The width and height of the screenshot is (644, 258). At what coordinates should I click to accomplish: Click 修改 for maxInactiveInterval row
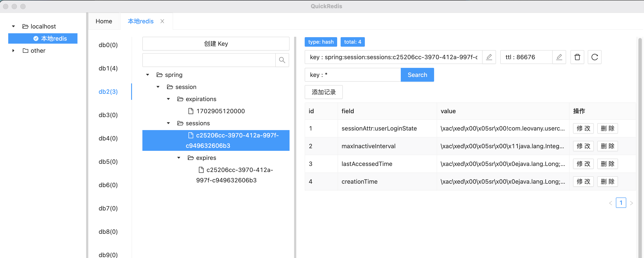point(583,146)
